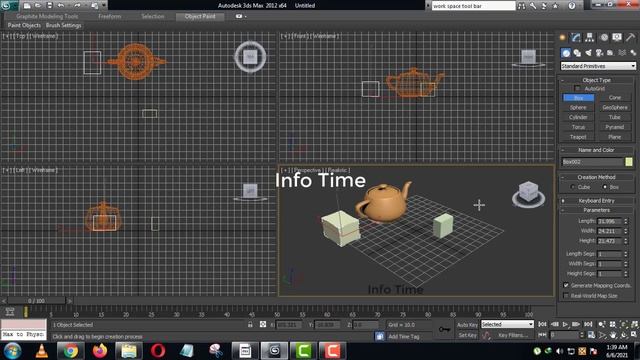Image resolution: width=640 pixels, height=360 pixels.
Task: Open the Graphite Modeling Tools tab
Action: [x=47, y=16]
